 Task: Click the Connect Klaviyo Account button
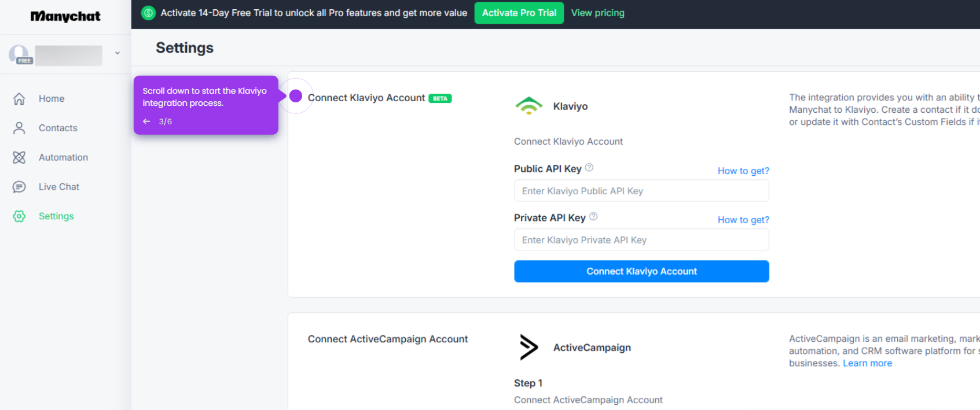coord(641,271)
